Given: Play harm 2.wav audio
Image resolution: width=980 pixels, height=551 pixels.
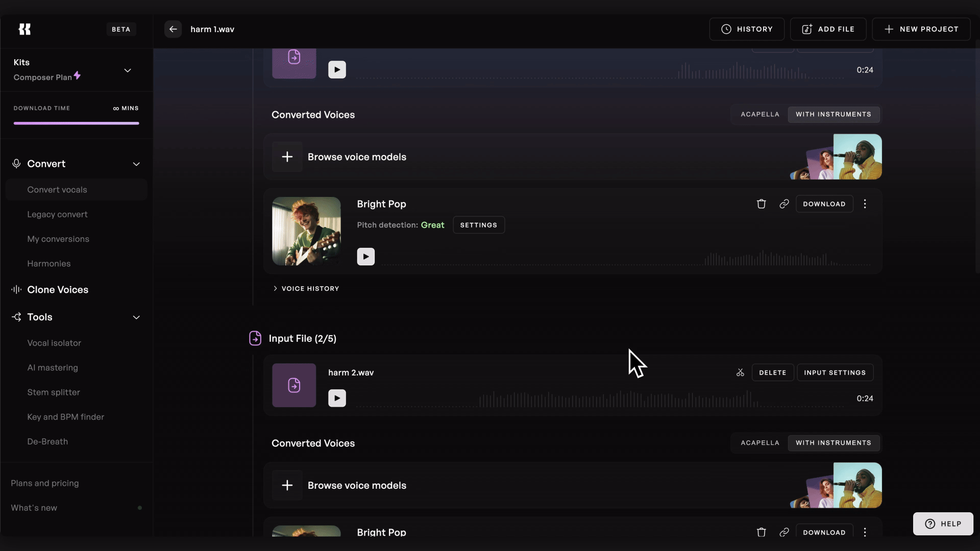Looking at the screenshot, I should click(x=337, y=398).
